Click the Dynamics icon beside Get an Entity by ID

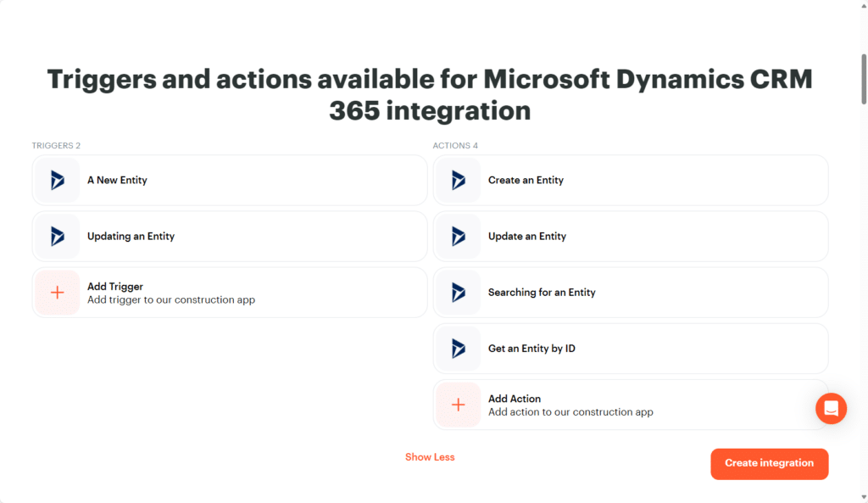[458, 349]
